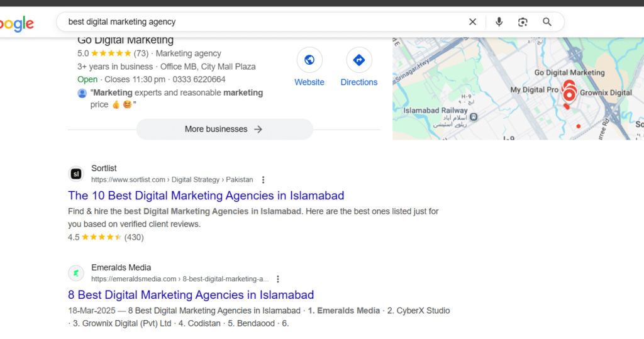Start voice search with microphone icon
The image size is (644, 339).
(x=499, y=22)
